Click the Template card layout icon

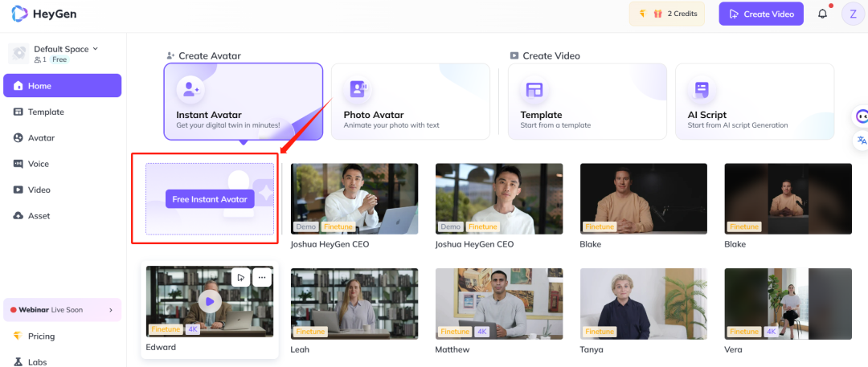[x=534, y=90]
